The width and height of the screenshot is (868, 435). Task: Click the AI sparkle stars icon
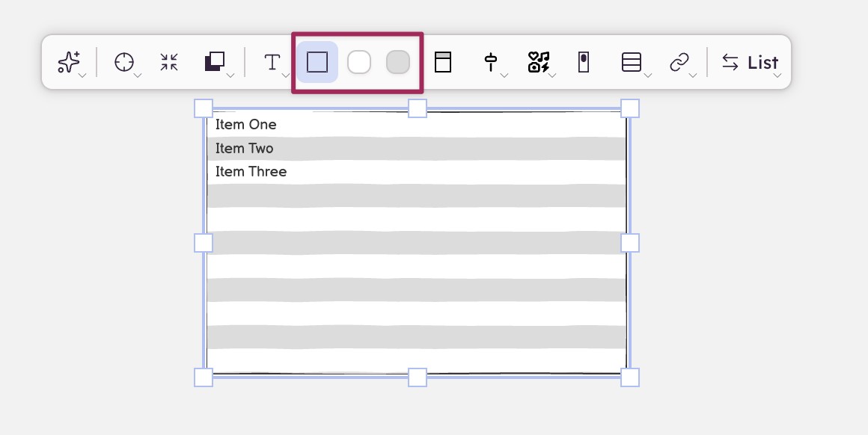(x=69, y=62)
